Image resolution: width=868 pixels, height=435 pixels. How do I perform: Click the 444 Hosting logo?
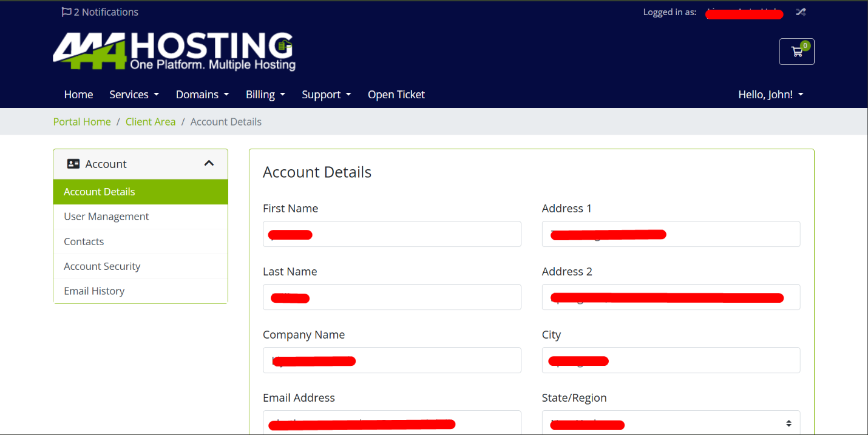tap(174, 52)
